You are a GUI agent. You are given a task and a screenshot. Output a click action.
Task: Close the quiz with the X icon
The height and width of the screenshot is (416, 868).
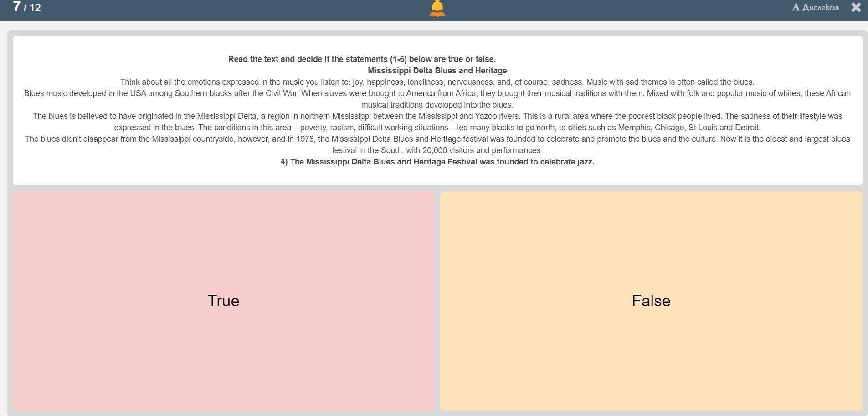(856, 7)
